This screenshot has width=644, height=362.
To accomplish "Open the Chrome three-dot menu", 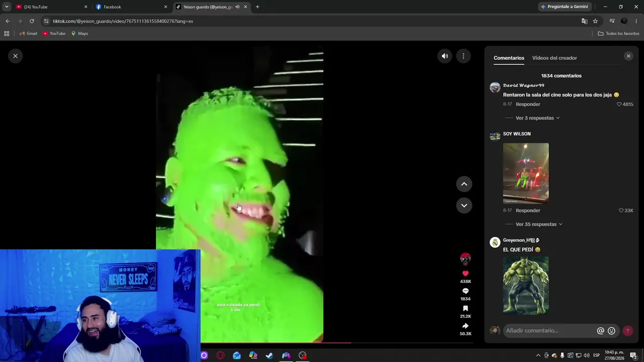I will pos(636,21).
